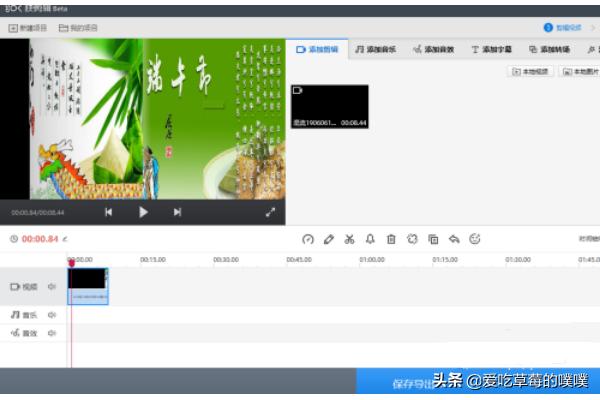The height and width of the screenshot is (400, 600).
Task: Mute the 视频 track speaker
Action: point(51,287)
